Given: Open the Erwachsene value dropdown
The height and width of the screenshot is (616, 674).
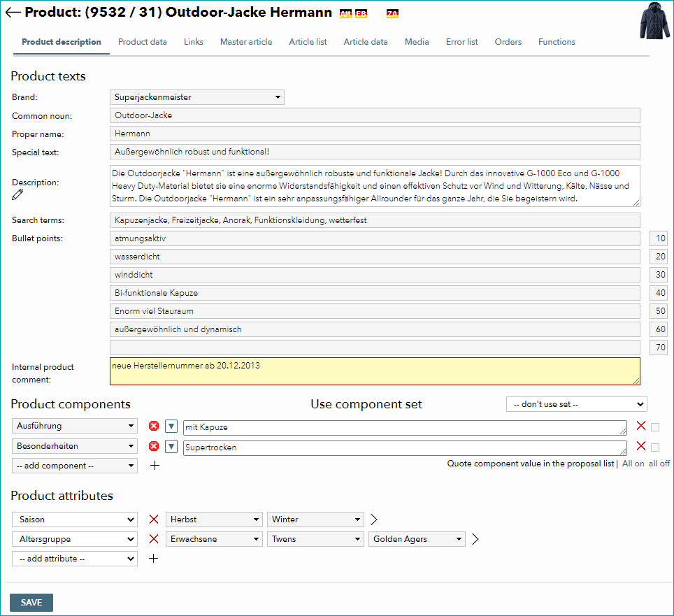Looking at the screenshot, I should (x=214, y=539).
